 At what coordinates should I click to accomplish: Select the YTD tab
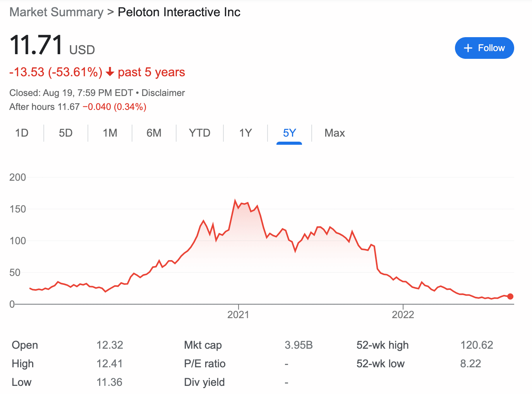click(199, 133)
